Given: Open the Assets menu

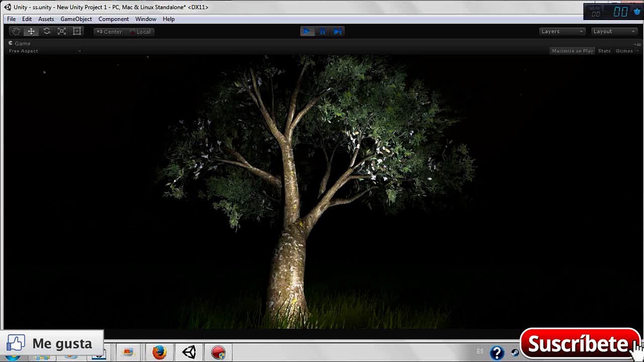Looking at the screenshot, I should pyautogui.click(x=46, y=19).
